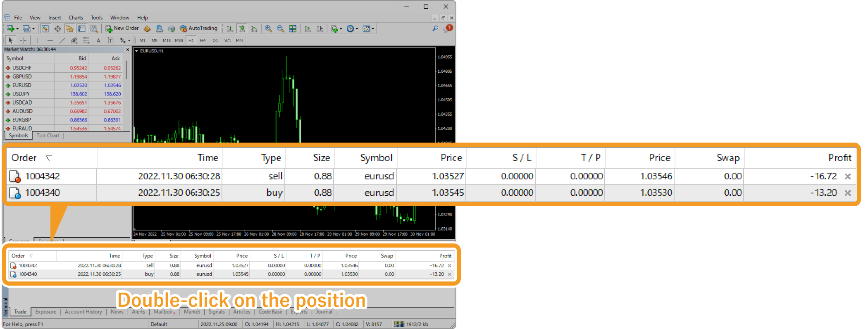Switch to M5 timeframe

(155, 41)
